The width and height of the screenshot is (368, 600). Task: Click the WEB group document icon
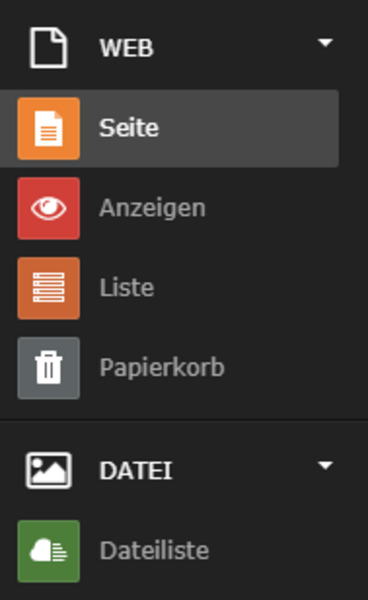click(x=49, y=48)
